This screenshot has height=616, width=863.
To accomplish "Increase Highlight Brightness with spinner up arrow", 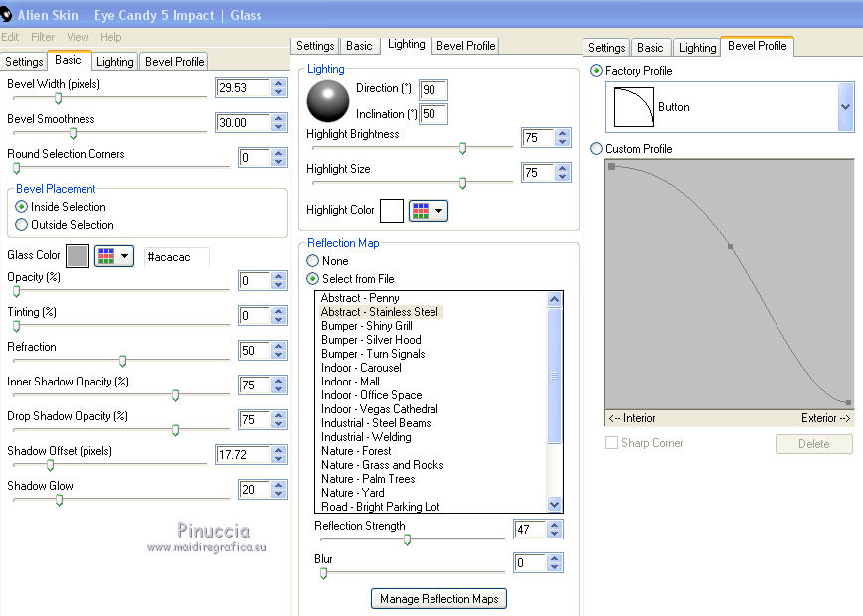I will [x=563, y=133].
